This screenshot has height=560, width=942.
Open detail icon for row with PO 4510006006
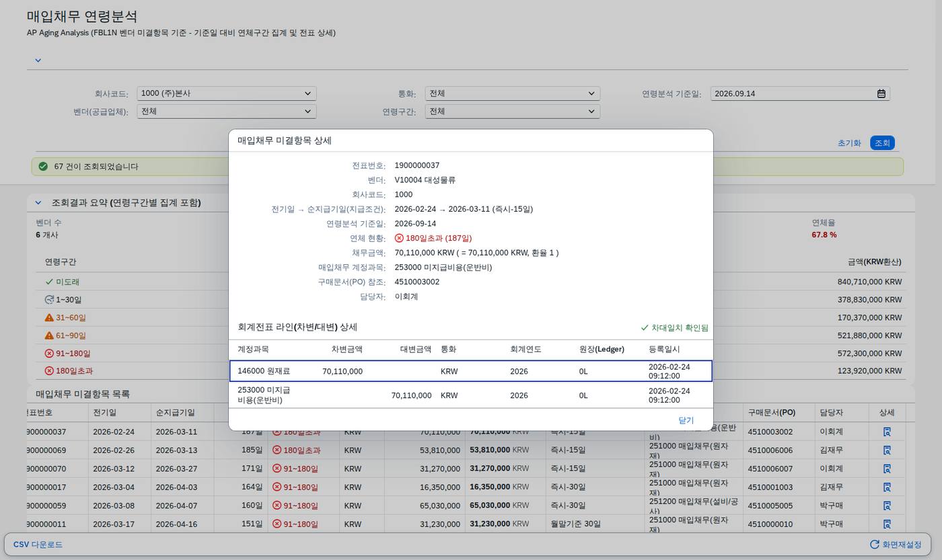pos(887,450)
